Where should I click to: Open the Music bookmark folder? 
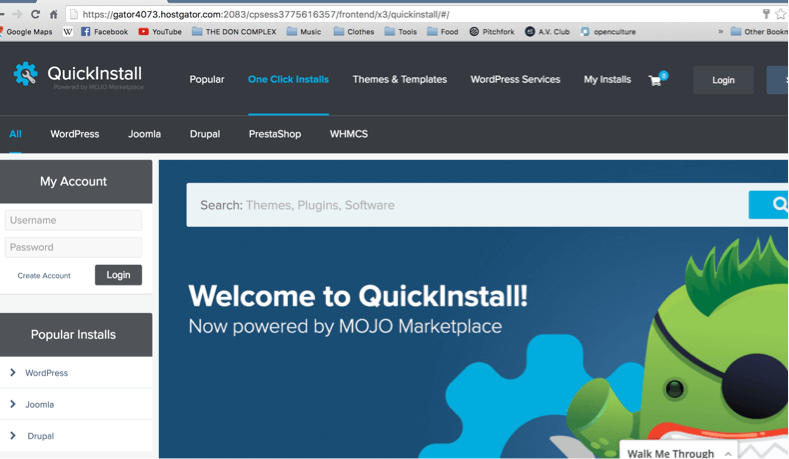tap(304, 32)
